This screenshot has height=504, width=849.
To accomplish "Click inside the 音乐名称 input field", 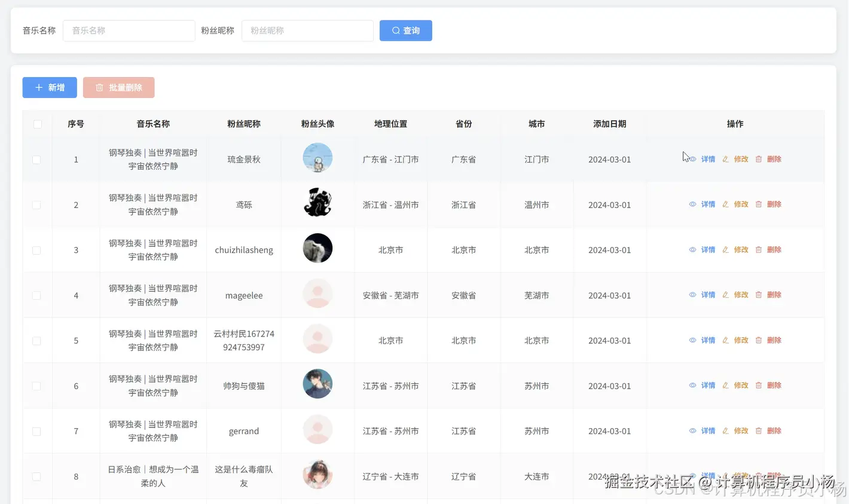I will coord(129,30).
